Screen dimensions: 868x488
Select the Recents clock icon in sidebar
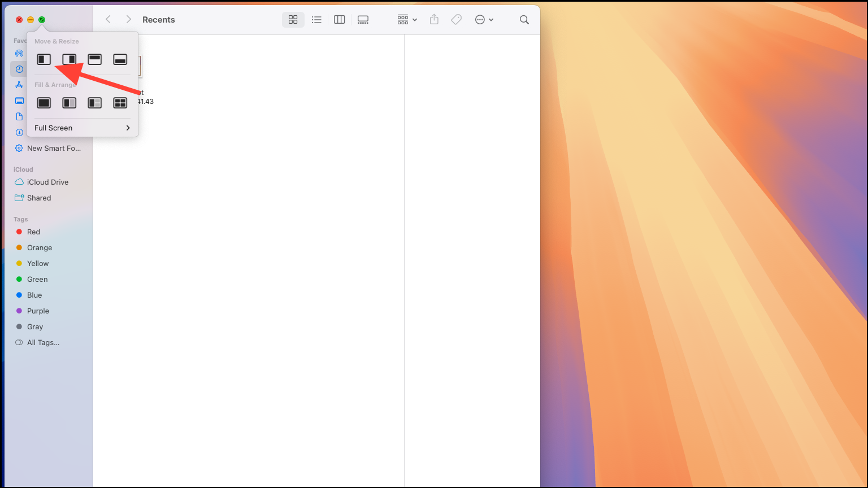(19, 69)
